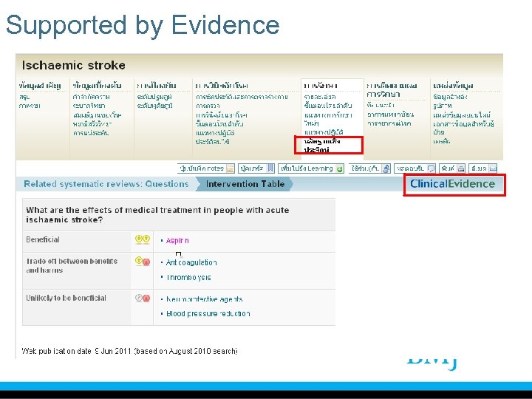This screenshot has width=532, height=399.
Task: Open เครดิต (credits) link in resources
Action: [441, 141]
